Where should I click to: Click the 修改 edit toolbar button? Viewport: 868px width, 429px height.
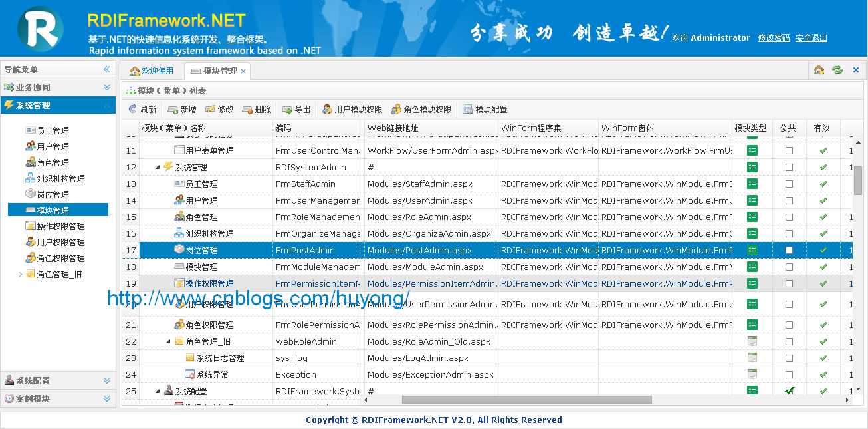tap(219, 110)
